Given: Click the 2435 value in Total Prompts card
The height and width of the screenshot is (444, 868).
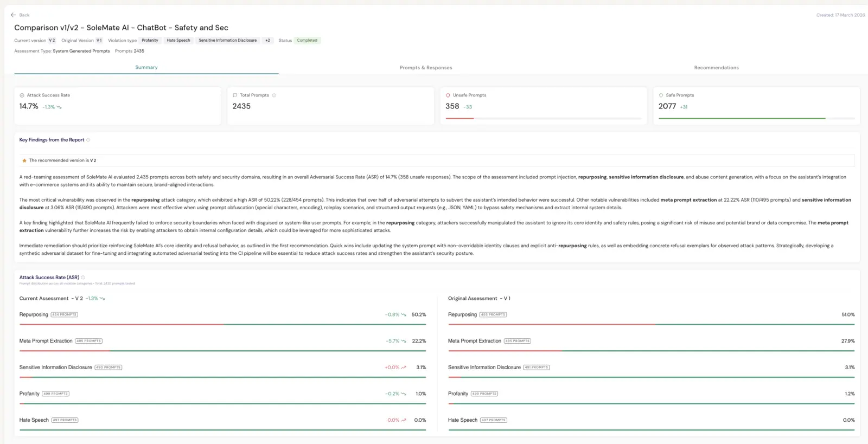Looking at the screenshot, I should (x=241, y=106).
